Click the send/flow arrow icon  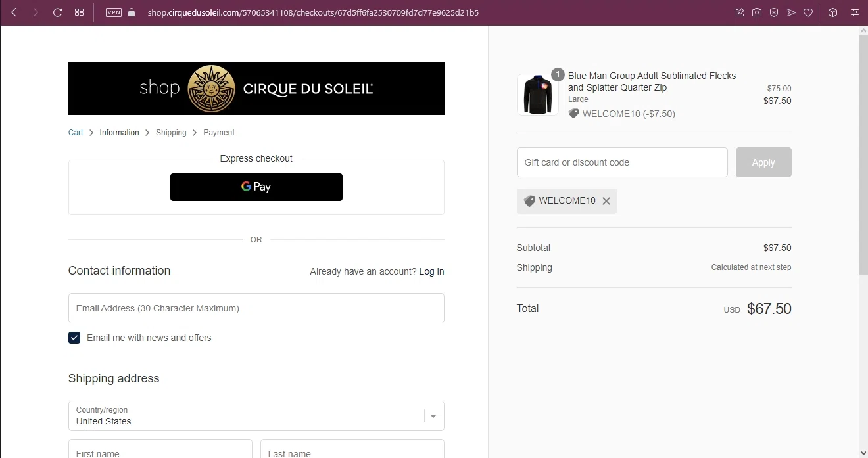(x=791, y=12)
